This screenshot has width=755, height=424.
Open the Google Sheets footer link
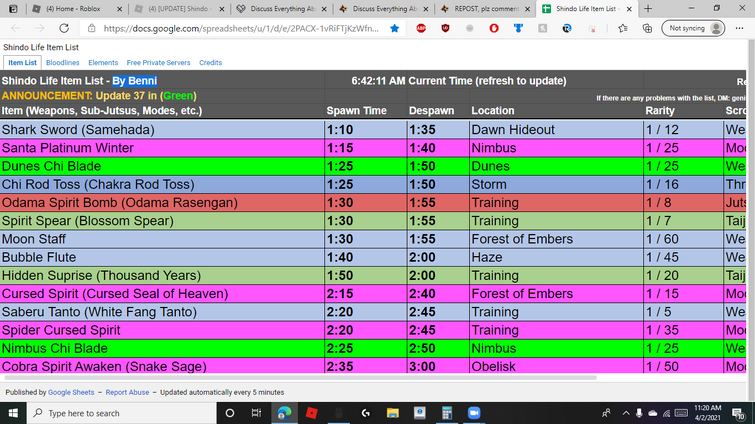(71, 392)
